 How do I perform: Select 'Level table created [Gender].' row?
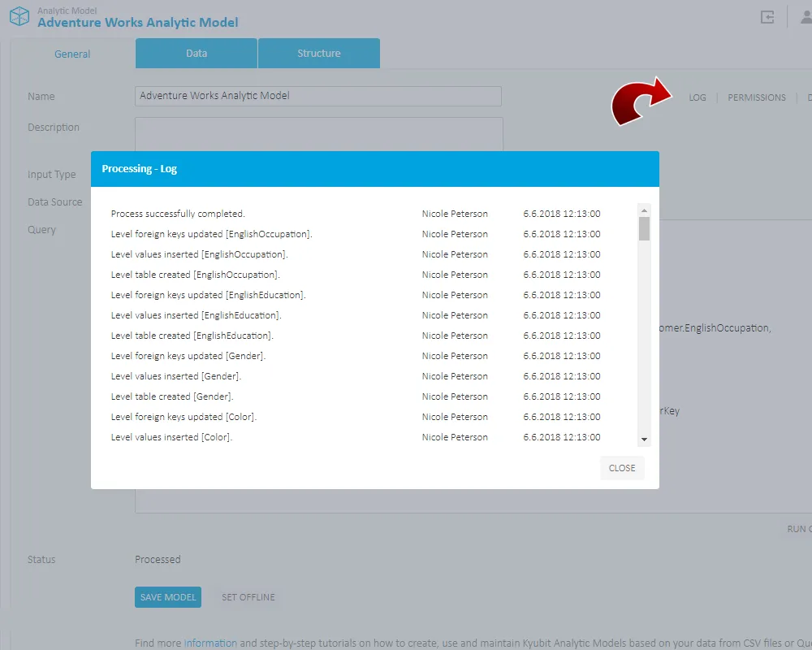pos(356,396)
